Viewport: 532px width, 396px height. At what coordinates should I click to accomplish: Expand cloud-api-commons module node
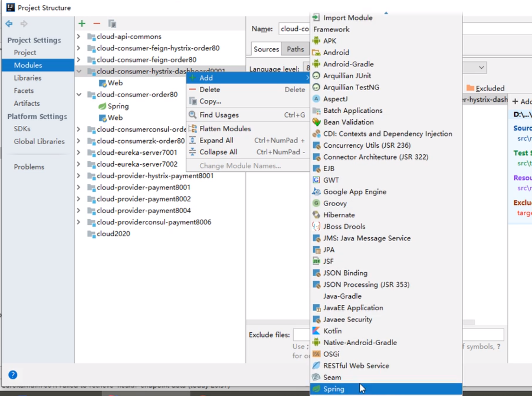click(79, 37)
